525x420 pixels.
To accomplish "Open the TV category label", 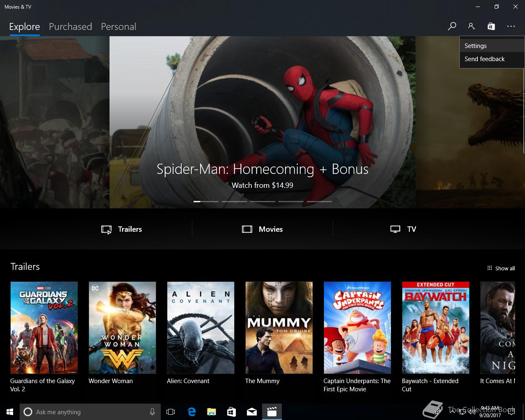I will pos(412,229).
